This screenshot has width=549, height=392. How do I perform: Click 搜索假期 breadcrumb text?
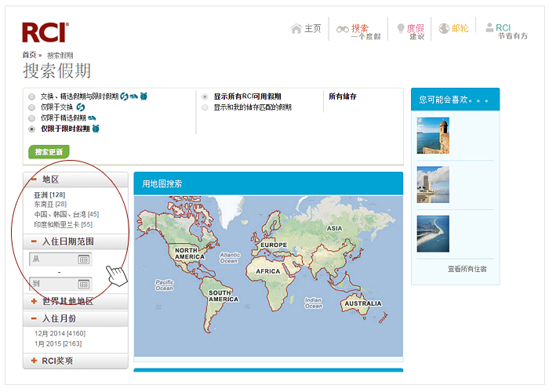coord(60,56)
